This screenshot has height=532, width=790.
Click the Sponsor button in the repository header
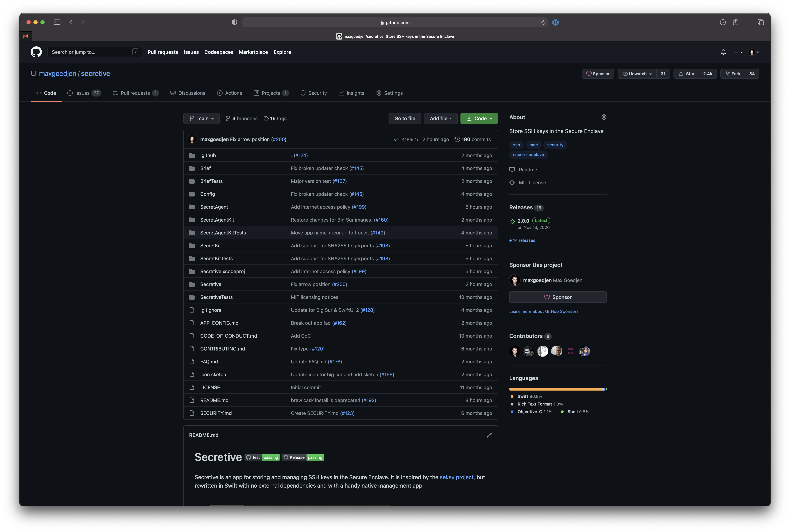pos(598,74)
